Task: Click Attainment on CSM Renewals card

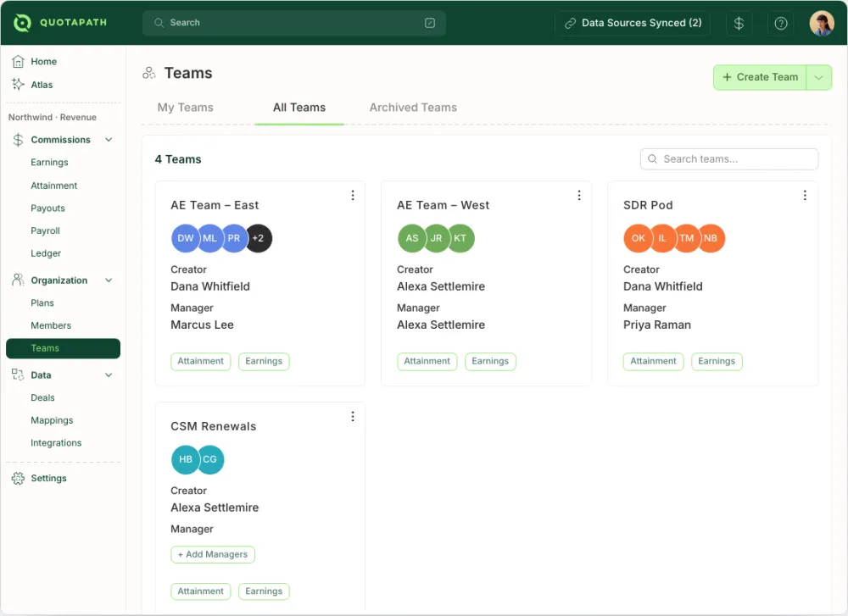Action: click(201, 591)
